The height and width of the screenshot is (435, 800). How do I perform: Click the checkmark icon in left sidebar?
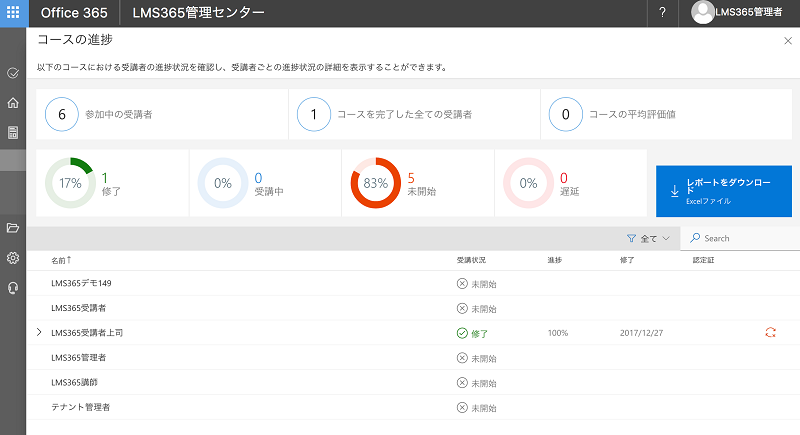[13, 73]
